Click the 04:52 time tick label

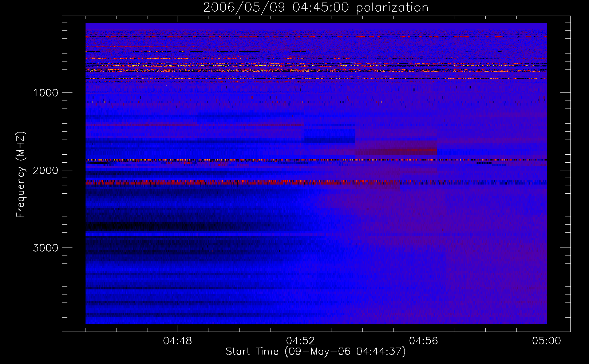301,341
